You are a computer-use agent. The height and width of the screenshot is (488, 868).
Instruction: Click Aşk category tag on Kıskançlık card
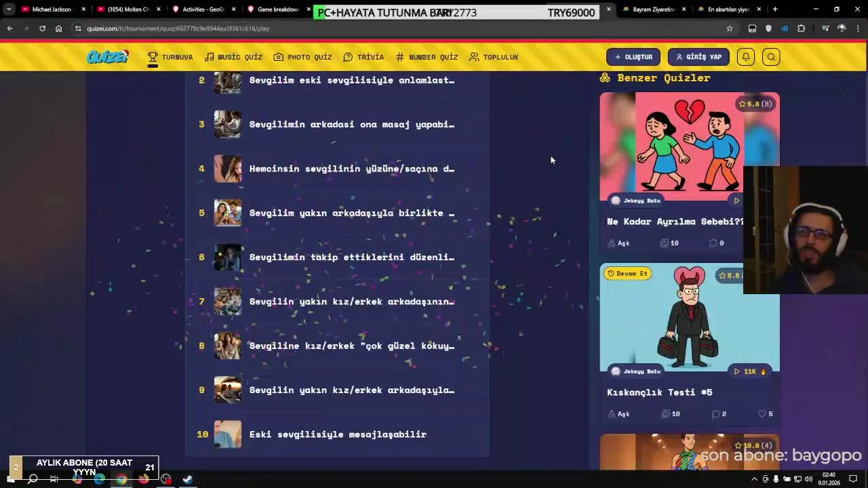(x=618, y=414)
